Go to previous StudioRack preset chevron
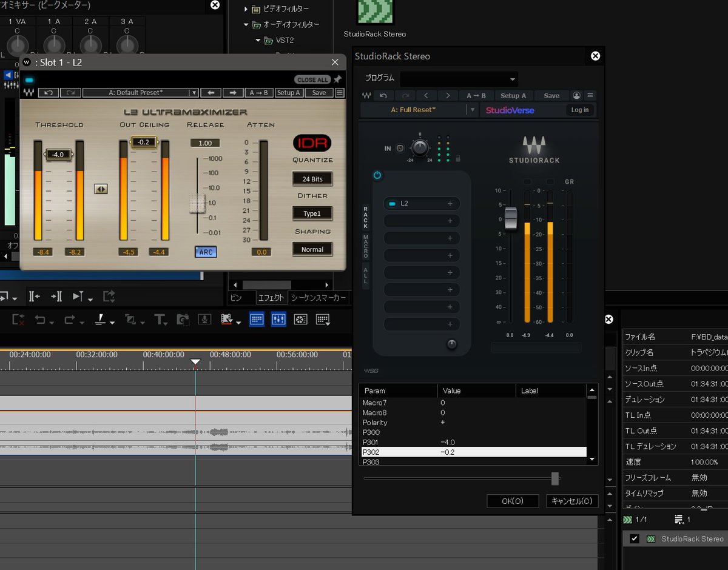Image resolution: width=728 pixels, height=570 pixels. coord(426,96)
